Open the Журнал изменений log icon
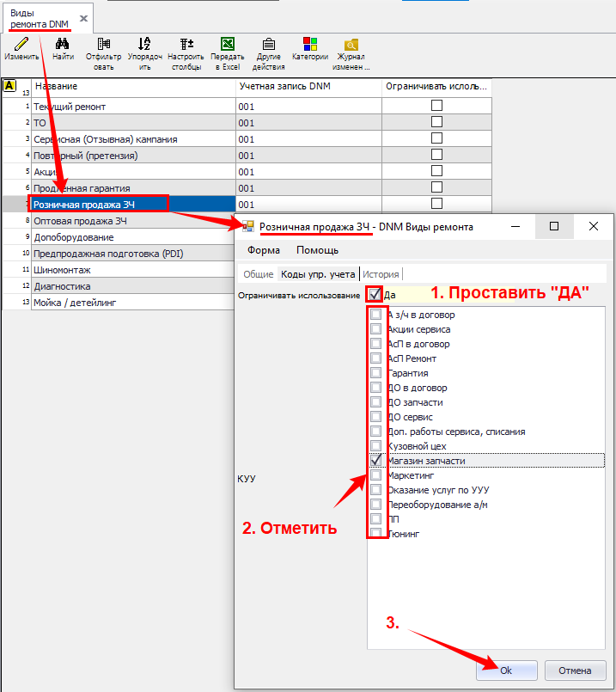 [x=351, y=44]
